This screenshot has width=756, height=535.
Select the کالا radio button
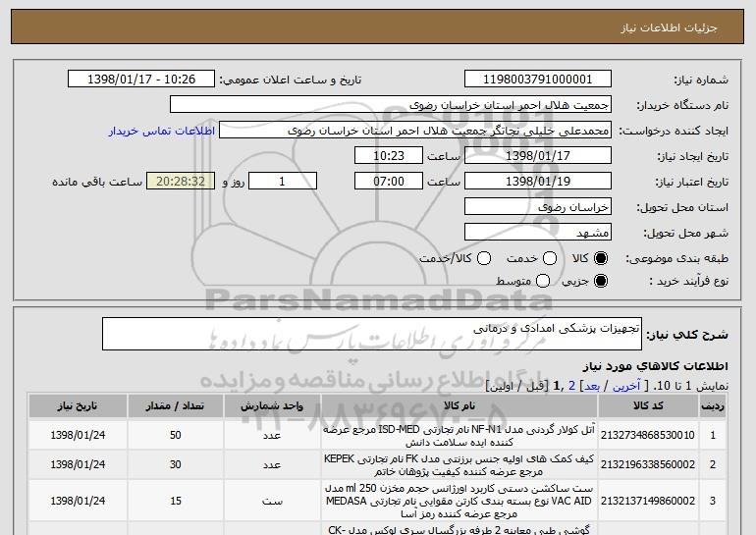click(x=601, y=259)
